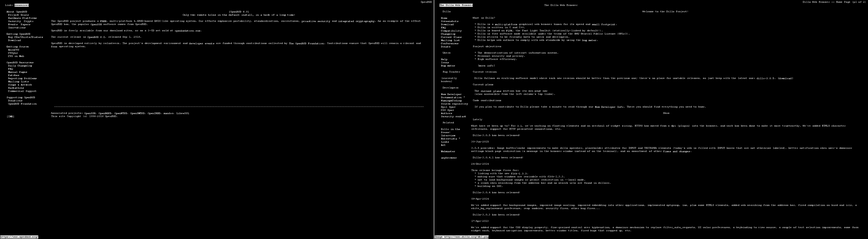The image size is (868, 239).
Task: Follow the openbsdstore.com link
Action: tap(188, 31)
